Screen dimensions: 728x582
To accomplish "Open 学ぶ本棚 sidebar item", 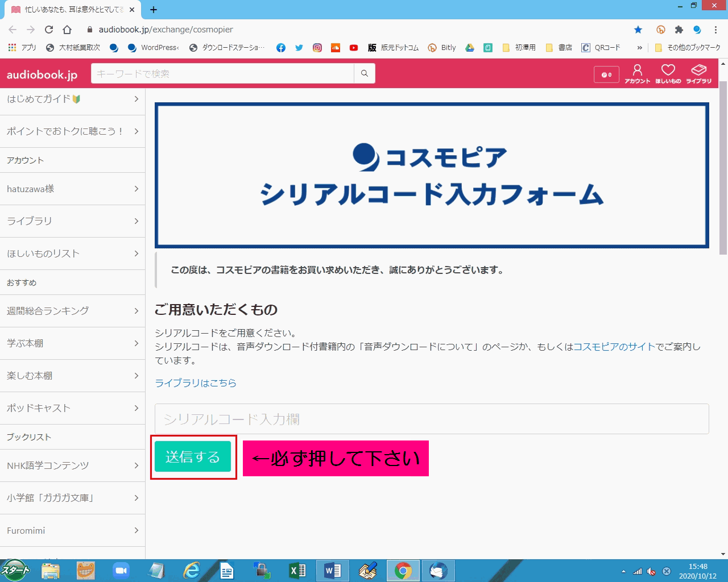I will coord(72,343).
